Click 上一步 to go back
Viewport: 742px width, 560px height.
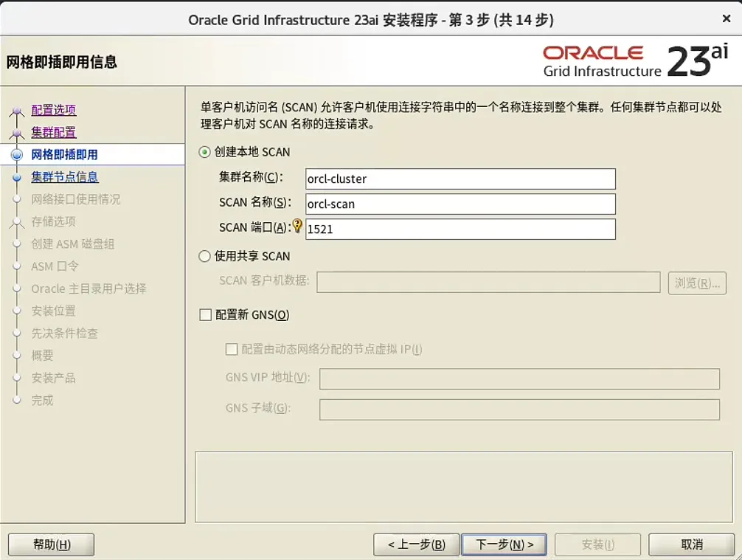[x=416, y=544]
